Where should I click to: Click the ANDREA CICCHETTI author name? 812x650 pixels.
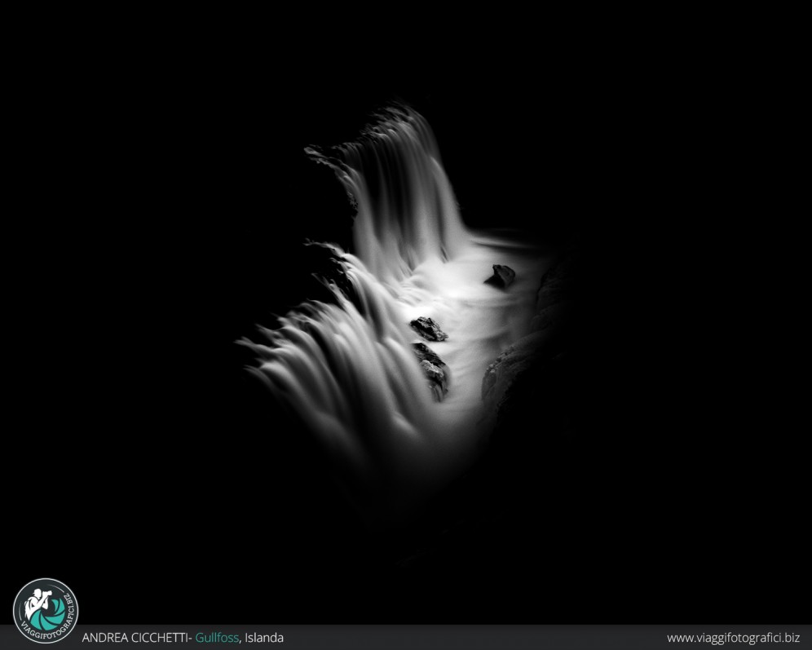coord(135,638)
